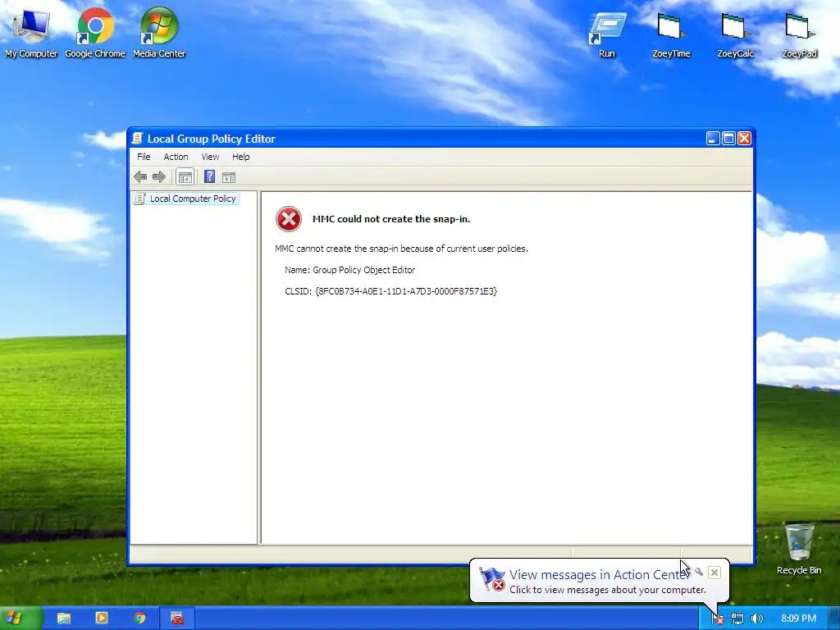
Task: Click the Help question-mark toolbar icon
Action: (x=209, y=177)
